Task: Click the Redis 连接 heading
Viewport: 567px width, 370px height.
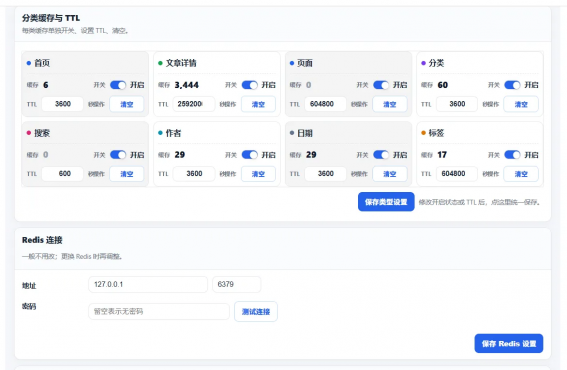Action: pos(42,240)
